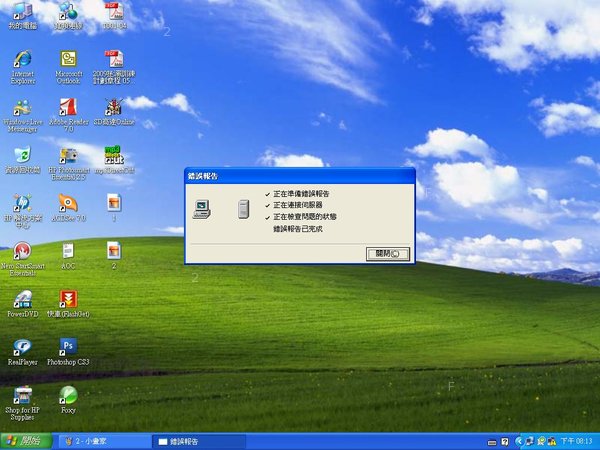Click the 關閉(C) button in error dialog

(x=388, y=254)
